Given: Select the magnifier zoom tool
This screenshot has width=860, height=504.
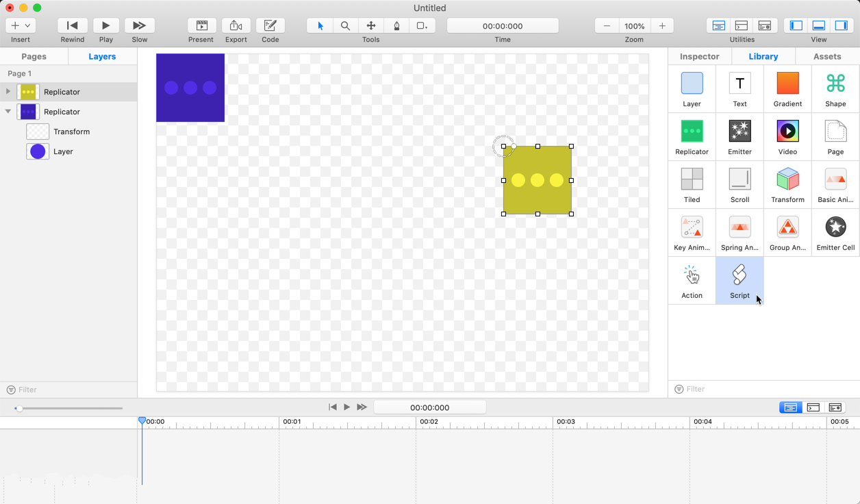Looking at the screenshot, I should coord(345,25).
